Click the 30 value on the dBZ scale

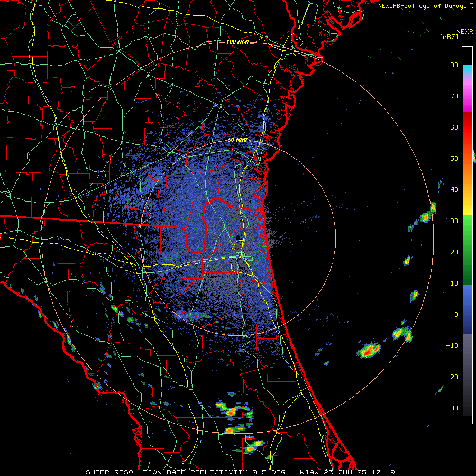454,221
